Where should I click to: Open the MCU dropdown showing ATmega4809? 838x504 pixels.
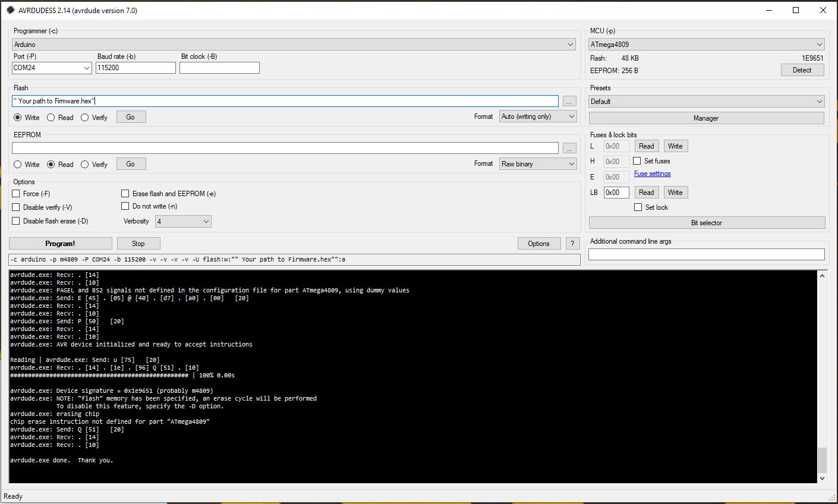(x=707, y=45)
